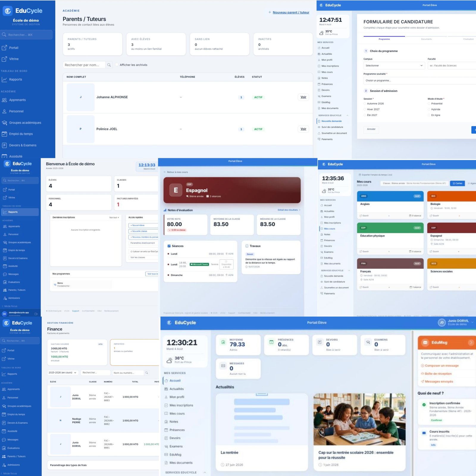The height and width of the screenshot is (476, 476).
Task: Click search icon next to "Nom ou numéro" in Finance
Action: click(x=147, y=373)
